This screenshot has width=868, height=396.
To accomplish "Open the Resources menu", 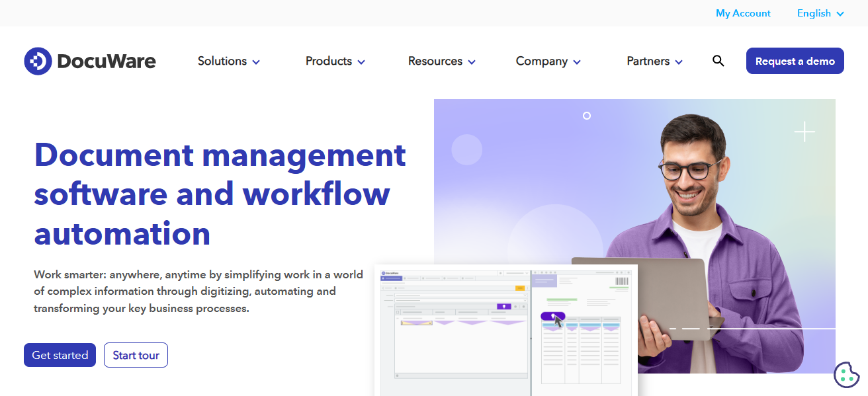I will [442, 61].
